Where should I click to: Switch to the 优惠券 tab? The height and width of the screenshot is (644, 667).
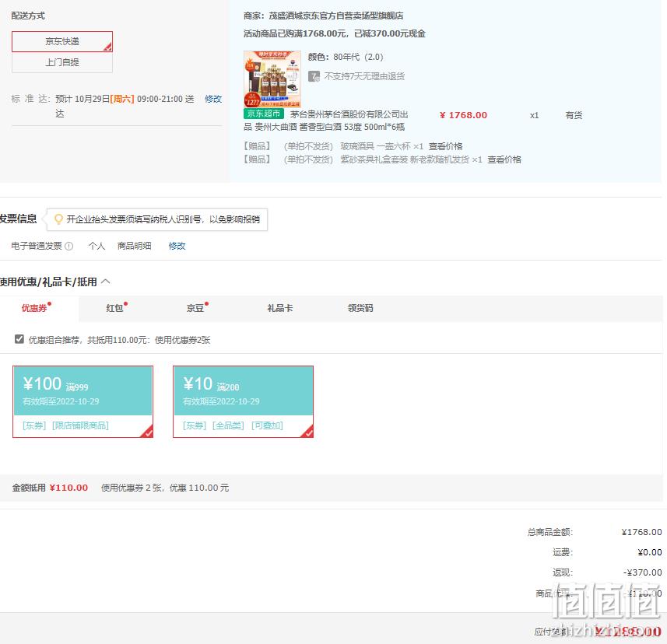tap(34, 308)
